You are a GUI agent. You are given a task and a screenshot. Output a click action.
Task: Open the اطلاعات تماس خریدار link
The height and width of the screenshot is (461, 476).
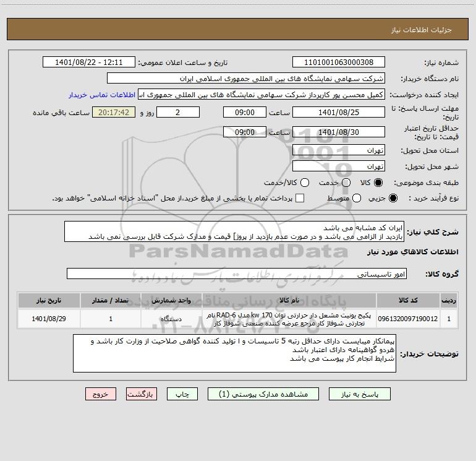[x=102, y=95]
